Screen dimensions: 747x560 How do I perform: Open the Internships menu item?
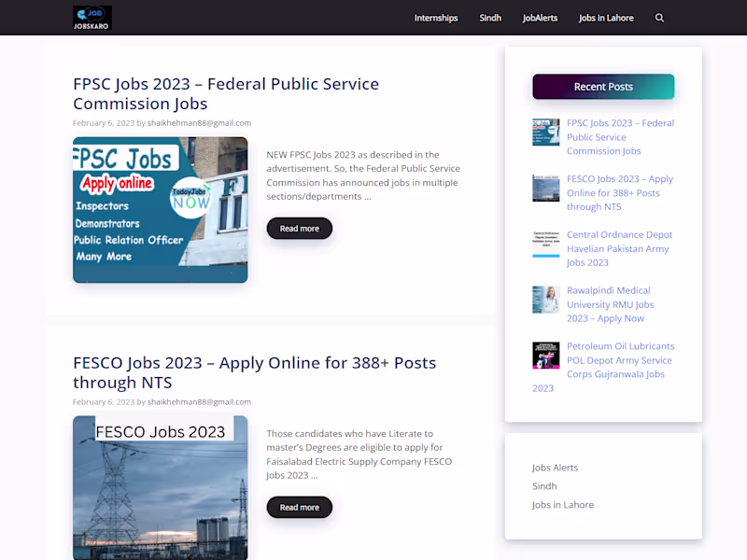pyautogui.click(x=436, y=18)
